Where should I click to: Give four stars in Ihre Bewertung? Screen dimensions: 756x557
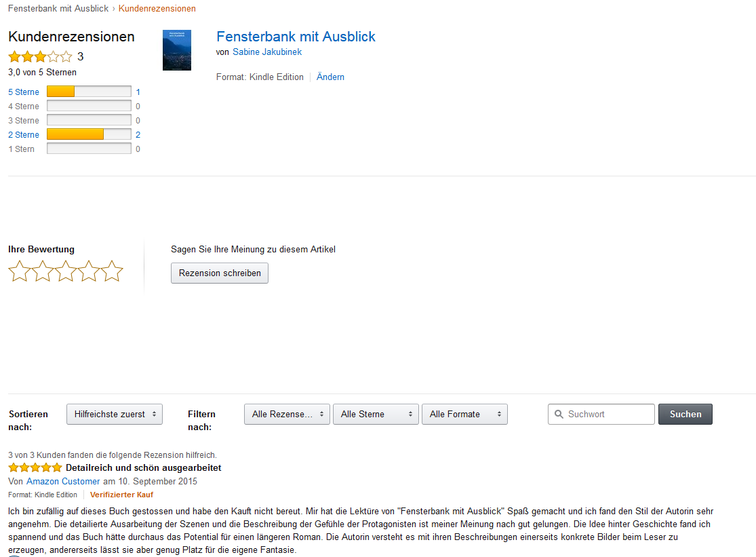point(89,271)
